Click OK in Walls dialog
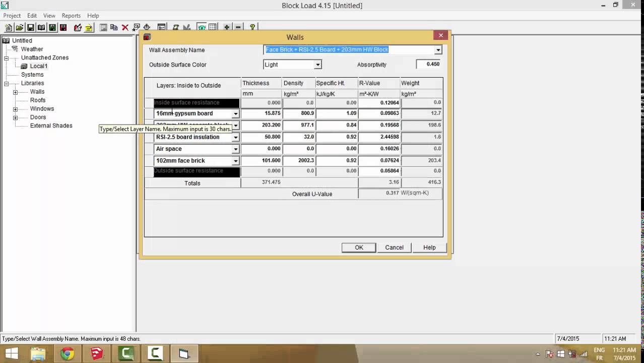 pos(359,248)
